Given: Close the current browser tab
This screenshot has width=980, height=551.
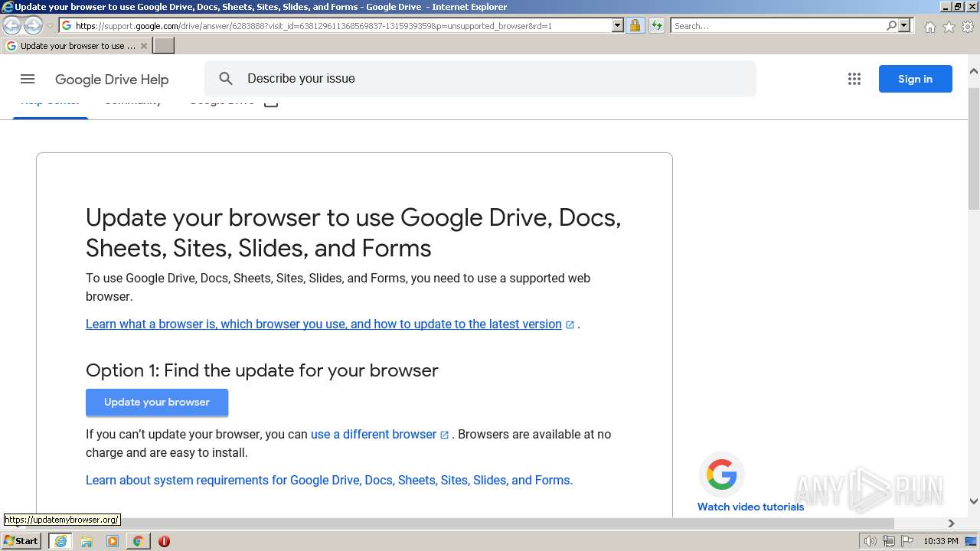Looking at the screenshot, I should (143, 46).
